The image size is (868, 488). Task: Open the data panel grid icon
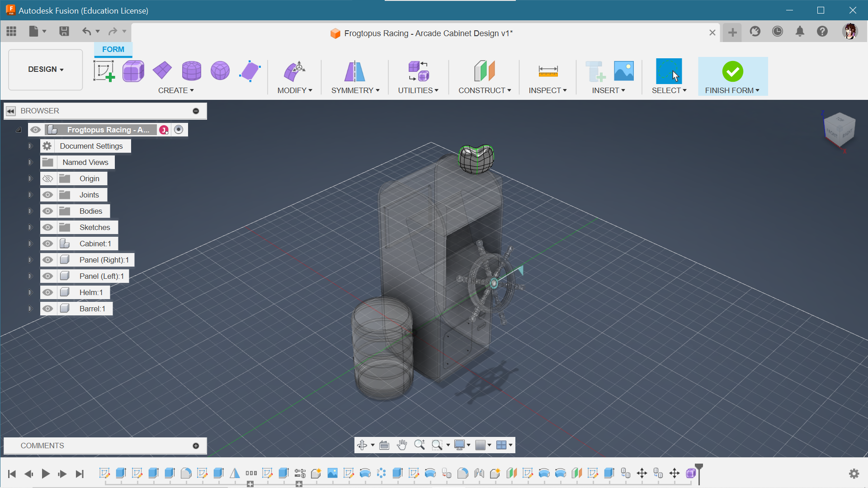(x=11, y=31)
